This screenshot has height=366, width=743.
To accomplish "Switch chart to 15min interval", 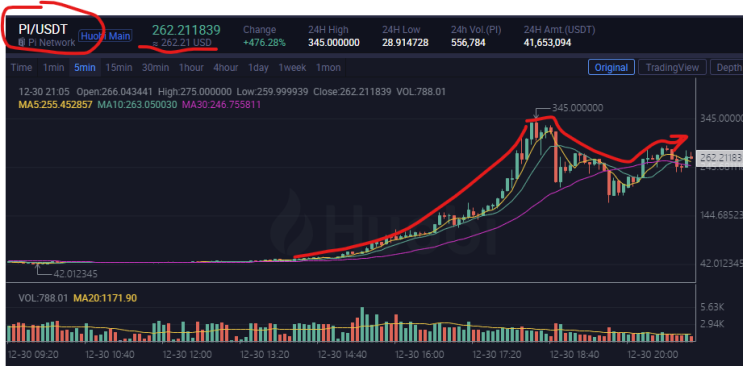I will [x=119, y=68].
